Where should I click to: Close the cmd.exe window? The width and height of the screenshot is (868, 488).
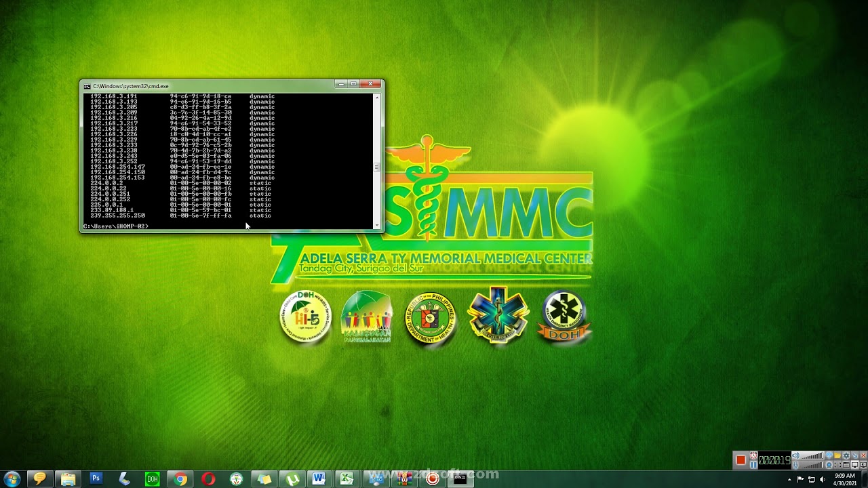click(x=370, y=84)
